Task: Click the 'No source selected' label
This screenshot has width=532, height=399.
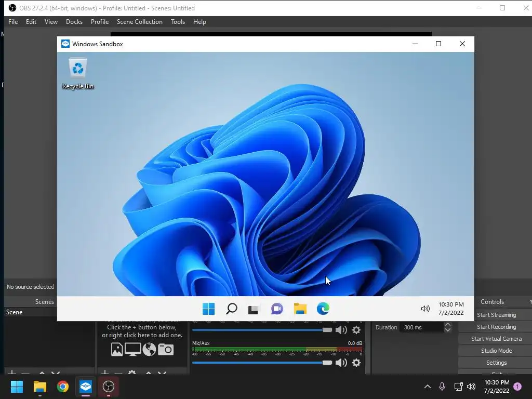Action: click(30, 287)
